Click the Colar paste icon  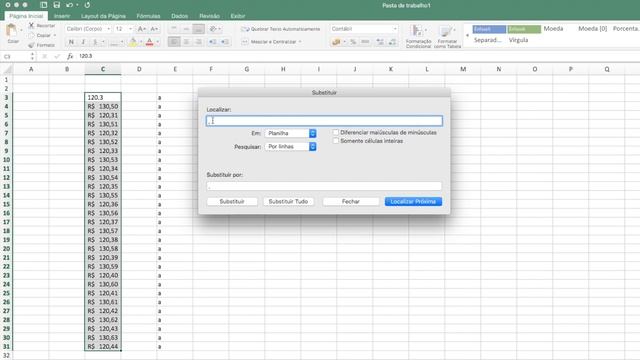(x=12, y=31)
